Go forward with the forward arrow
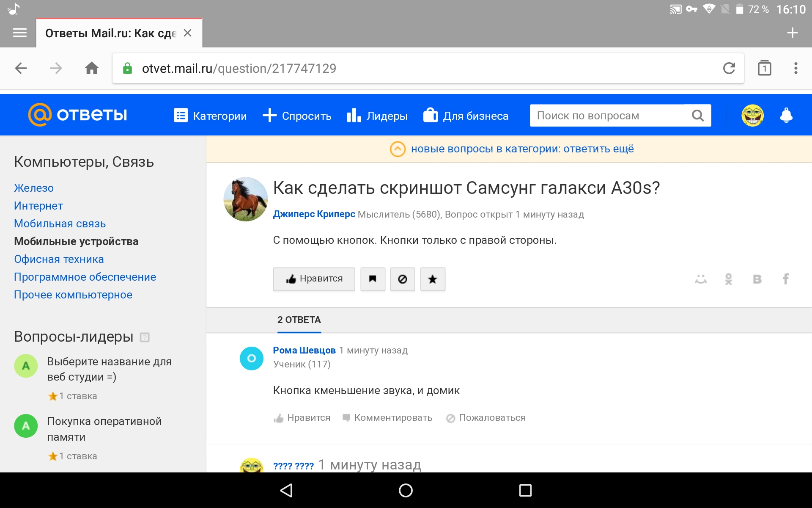The image size is (812, 508). 56,68
